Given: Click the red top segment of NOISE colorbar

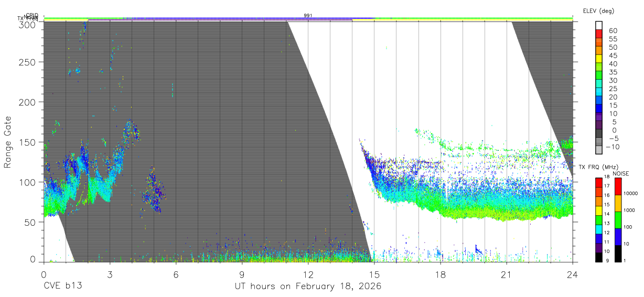Looking at the screenshot, I should click(618, 186).
